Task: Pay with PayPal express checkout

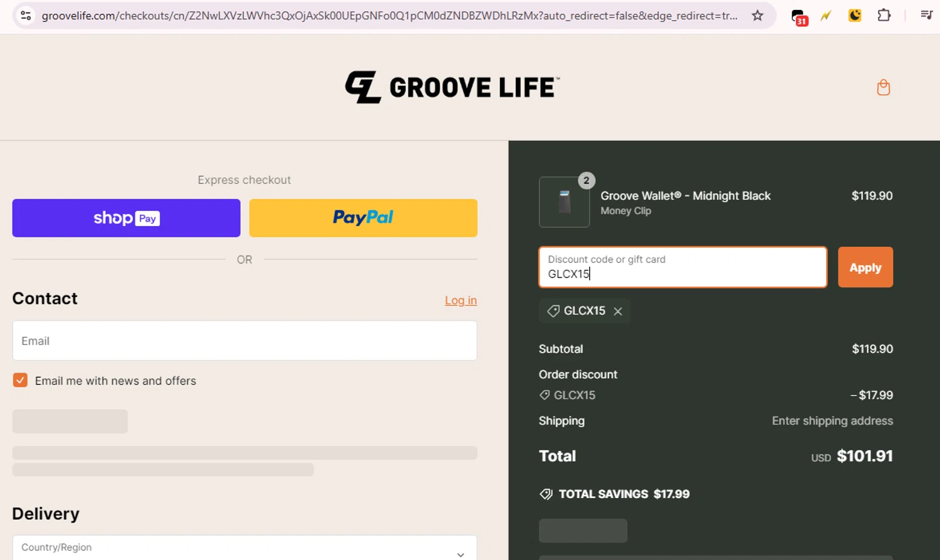Action: (x=363, y=218)
